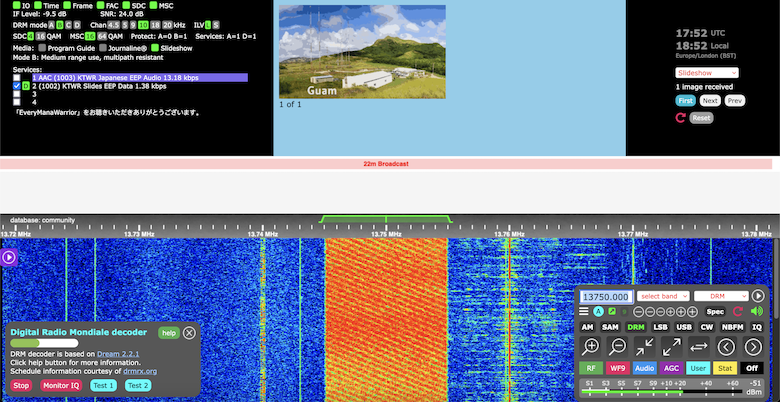
Task: Open the hamburger menu in control panel
Action: pyautogui.click(x=585, y=312)
